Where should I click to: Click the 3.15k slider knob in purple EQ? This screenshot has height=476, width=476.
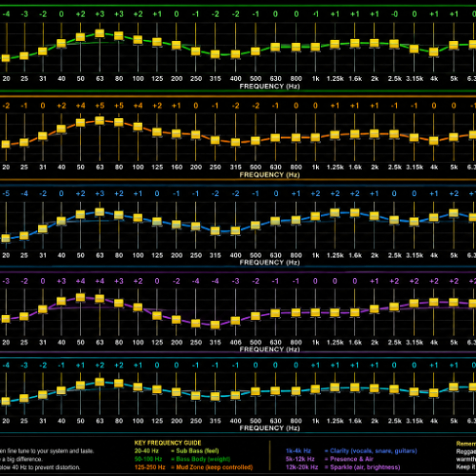click(414, 303)
